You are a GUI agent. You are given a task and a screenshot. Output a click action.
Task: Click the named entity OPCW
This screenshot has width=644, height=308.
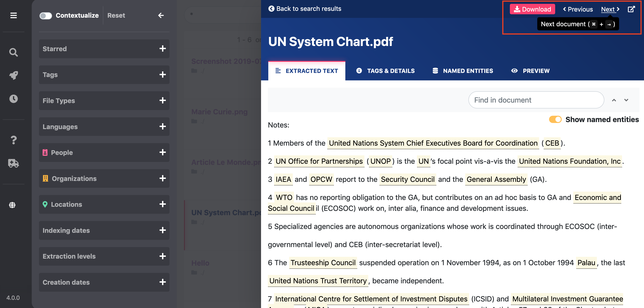click(x=321, y=179)
